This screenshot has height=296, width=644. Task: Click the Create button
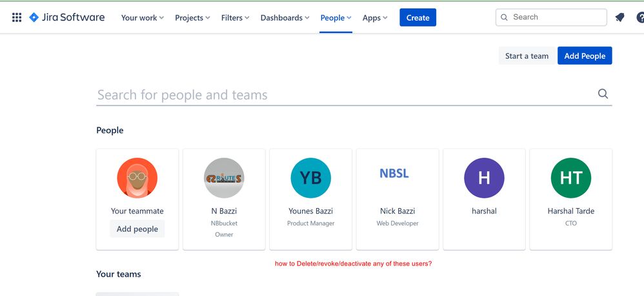click(x=418, y=17)
